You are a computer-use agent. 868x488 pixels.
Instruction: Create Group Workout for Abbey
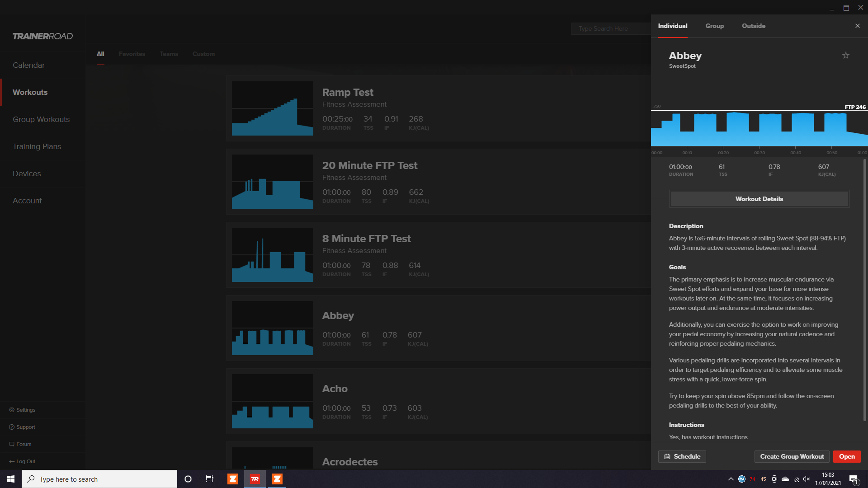click(792, 456)
